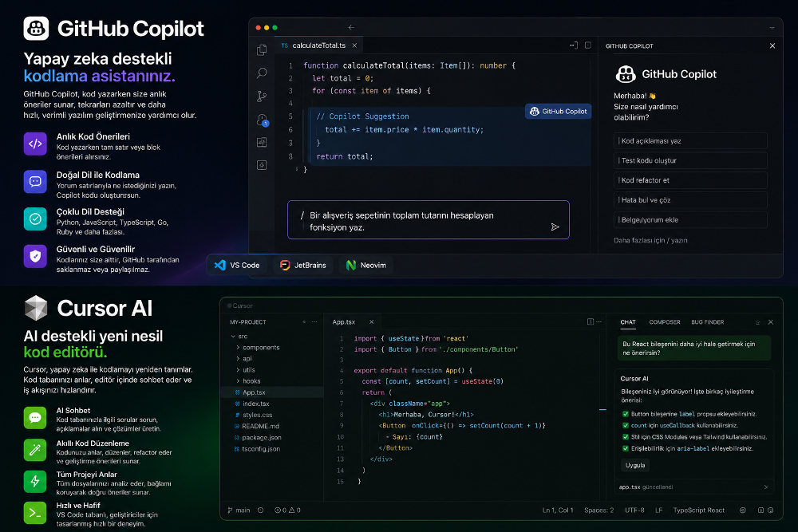
Task: Click the UTF-8 encoding status entry
Action: click(634, 510)
